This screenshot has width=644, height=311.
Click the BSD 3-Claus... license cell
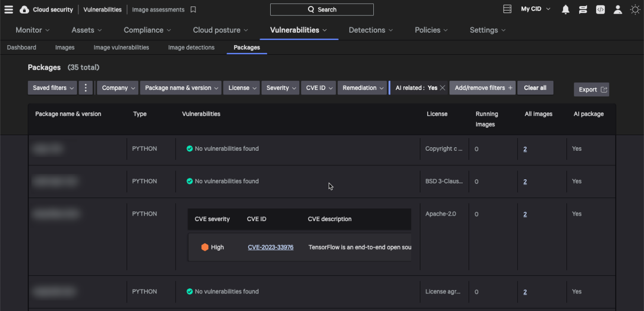(x=444, y=181)
